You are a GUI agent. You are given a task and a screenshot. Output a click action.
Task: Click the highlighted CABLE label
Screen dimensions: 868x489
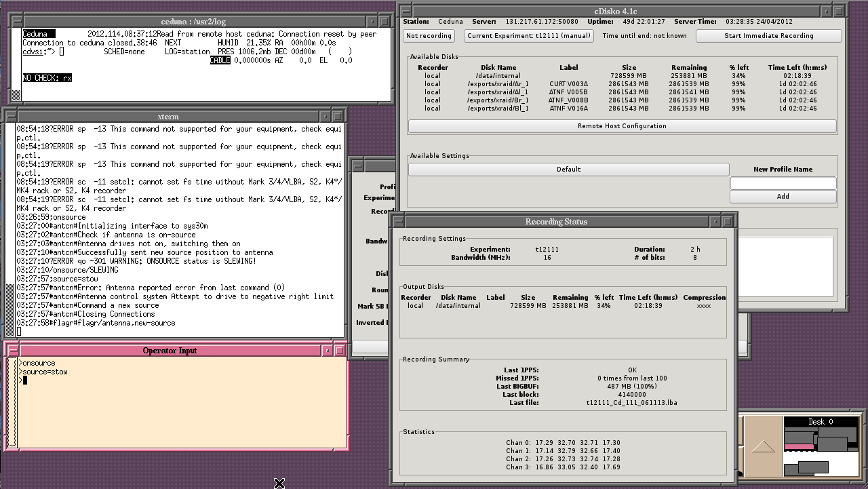pyautogui.click(x=220, y=60)
